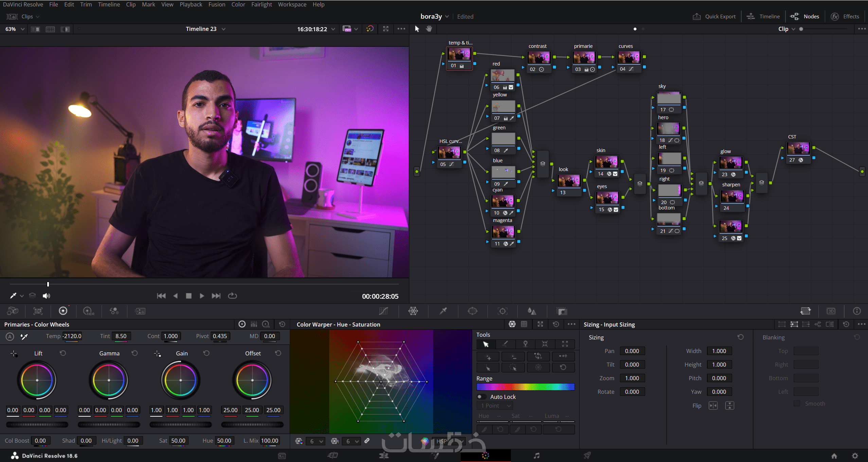
Task: Toggle the Auto Lock switch
Action: pyautogui.click(x=481, y=397)
